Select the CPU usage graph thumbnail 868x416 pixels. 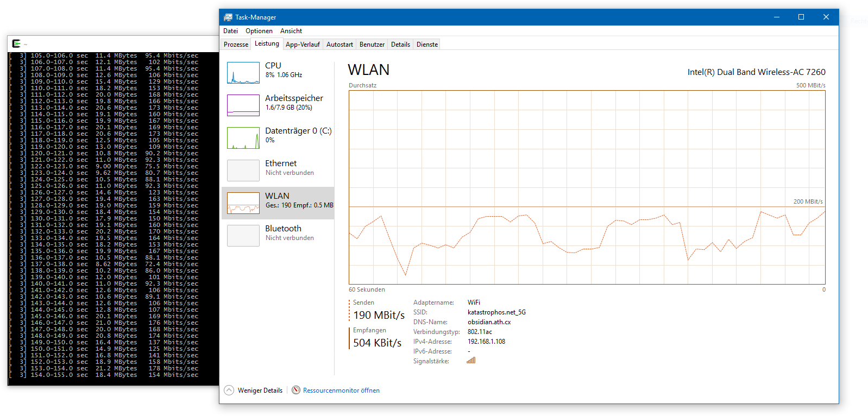(x=243, y=73)
